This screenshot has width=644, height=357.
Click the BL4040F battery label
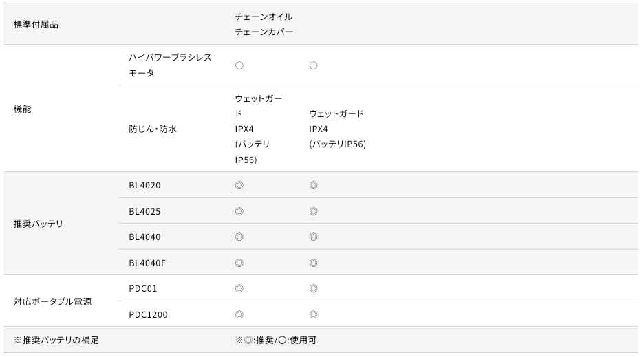coord(147,263)
